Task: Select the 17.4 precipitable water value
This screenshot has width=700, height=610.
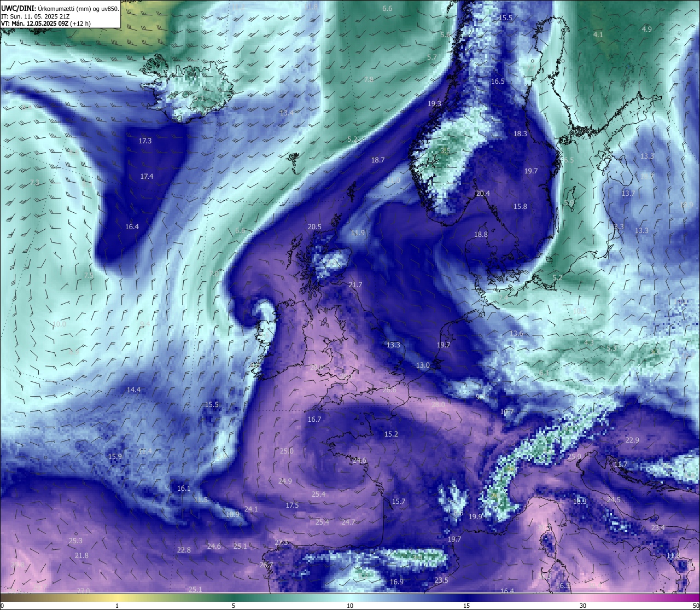Action: point(147,176)
